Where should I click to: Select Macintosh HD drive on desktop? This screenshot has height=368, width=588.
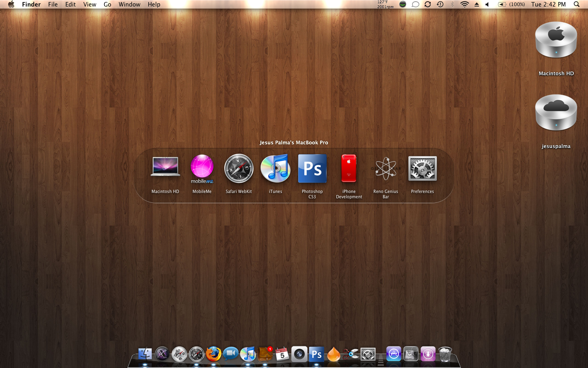pyautogui.click(x=556, y=40)
